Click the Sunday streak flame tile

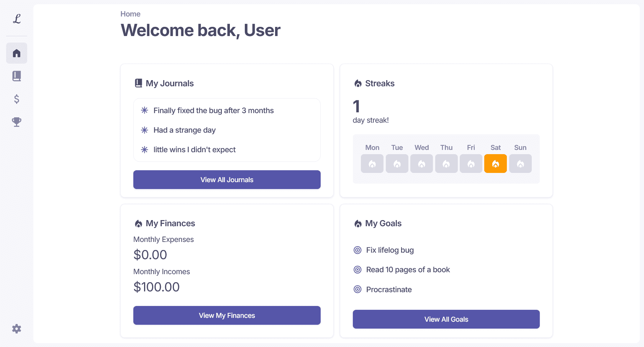[x=520, y=164]
